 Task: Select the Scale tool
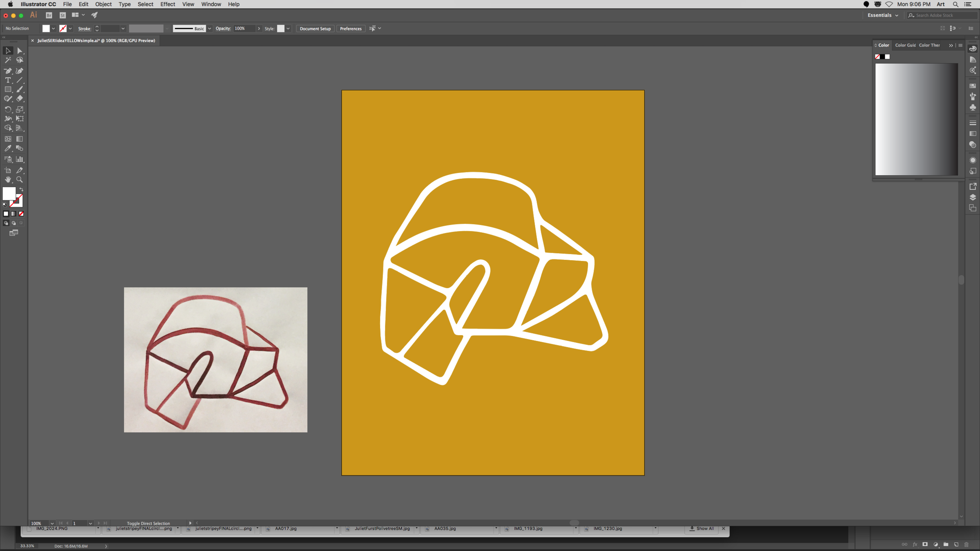click(20, 109)
